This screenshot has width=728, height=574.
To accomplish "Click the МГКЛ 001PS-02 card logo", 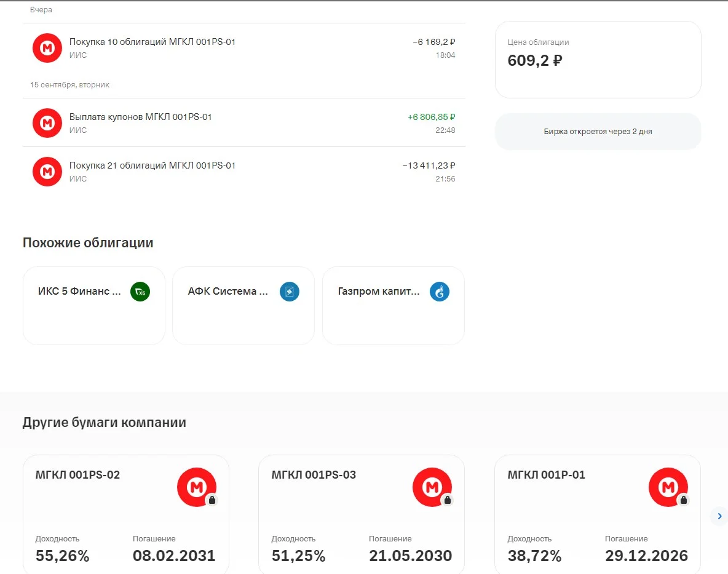I will [197, 487].
